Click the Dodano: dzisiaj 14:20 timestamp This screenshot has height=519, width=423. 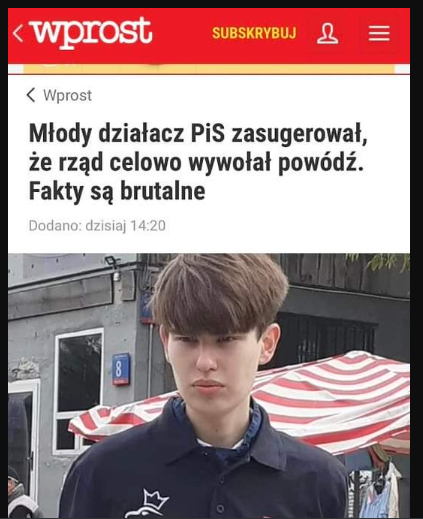[x=97, y=226]
